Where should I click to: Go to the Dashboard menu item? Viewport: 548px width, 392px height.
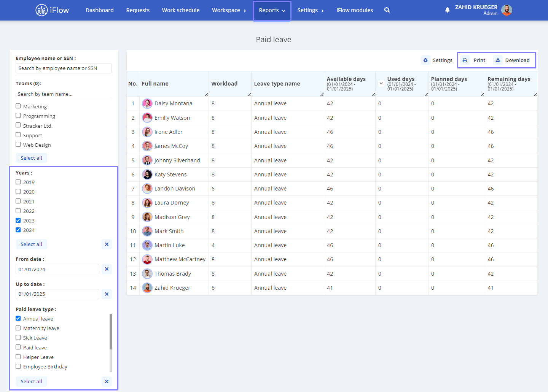(100, 10)
